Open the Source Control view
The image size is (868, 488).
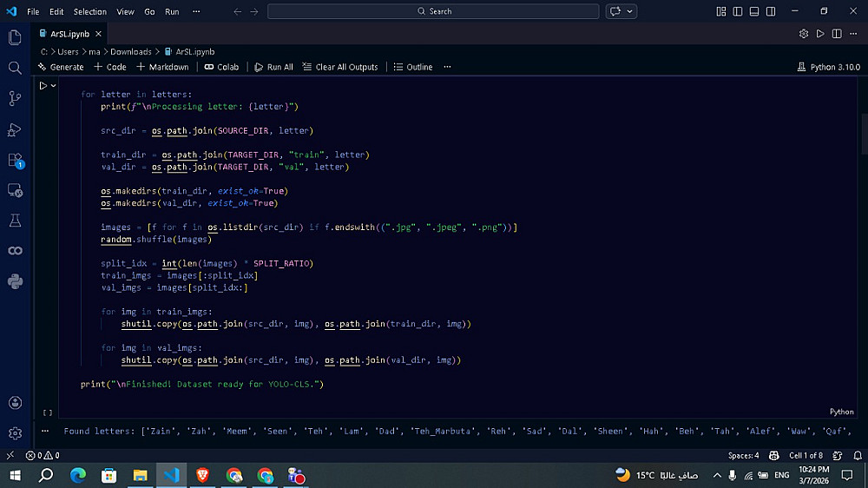click(x=15, y=98)
